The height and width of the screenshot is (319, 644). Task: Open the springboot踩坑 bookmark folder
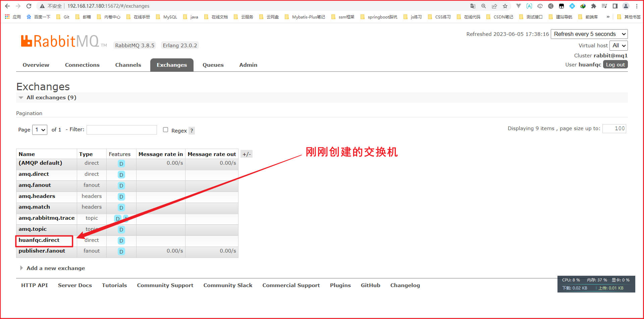379,17
